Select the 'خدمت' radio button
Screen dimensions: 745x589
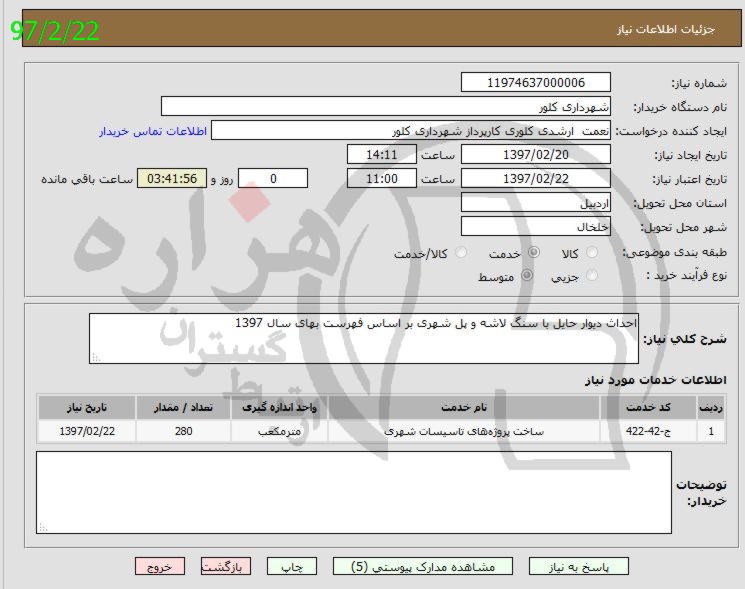(x=534, y=252)
